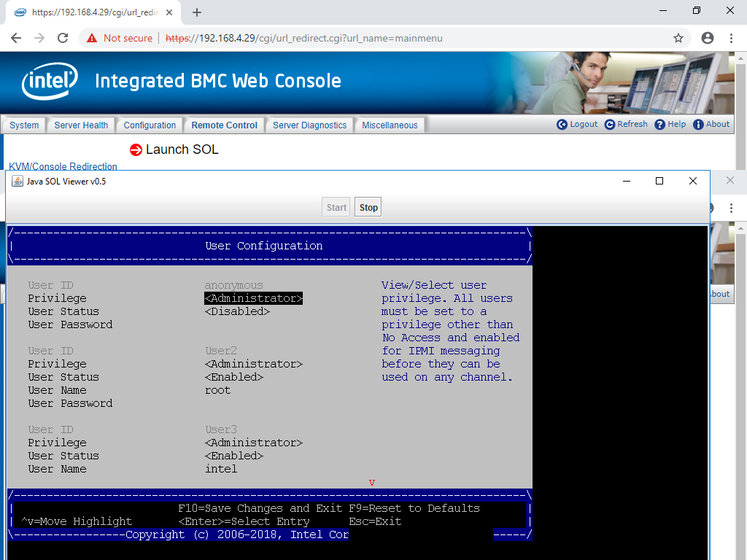747x560 pixels.
Task: Close the Java SOL Viewer window
Action: 693,181
